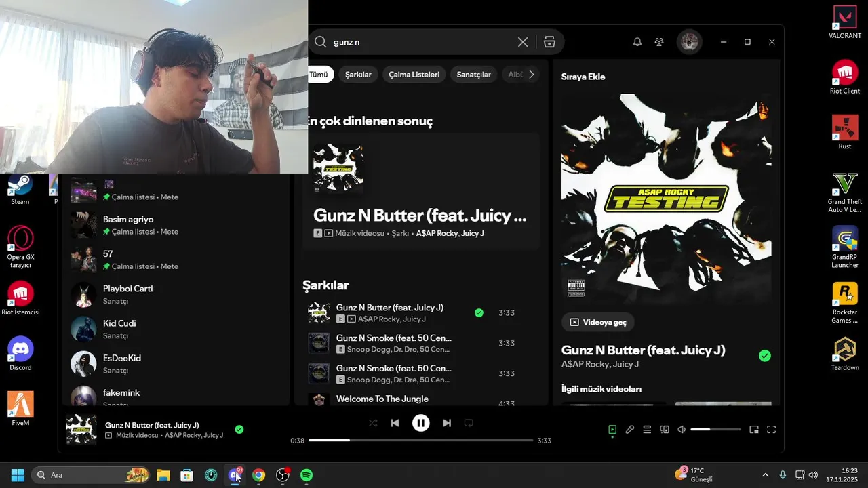Screen dimensions: 868x488
Task: Open Gunz N Butter title in the bottom player bar
Action: pos(152,425)
